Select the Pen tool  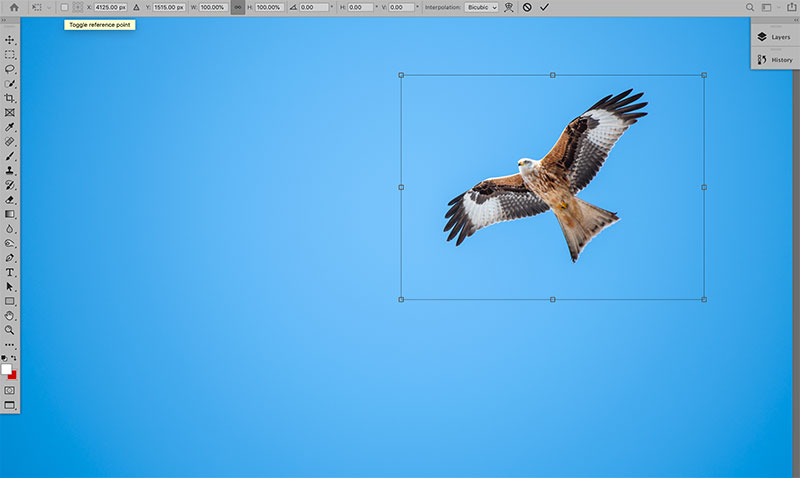point(10,258)
